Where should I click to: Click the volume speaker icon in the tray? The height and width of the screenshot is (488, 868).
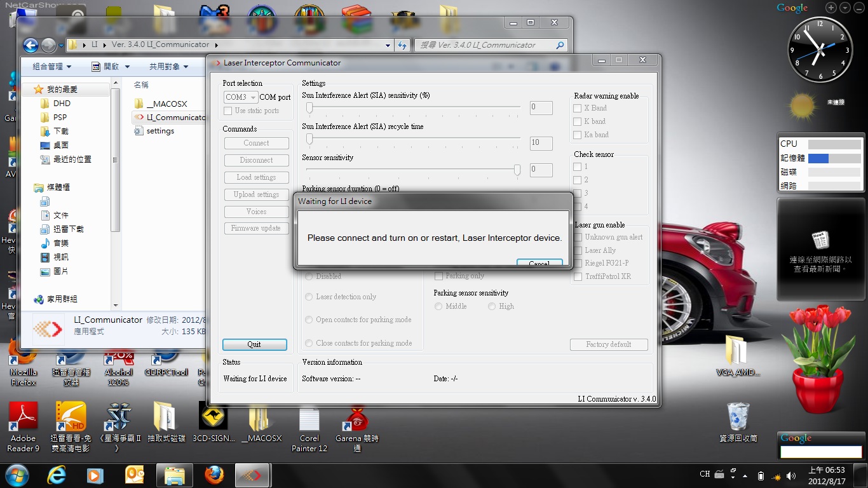(791, 475)
